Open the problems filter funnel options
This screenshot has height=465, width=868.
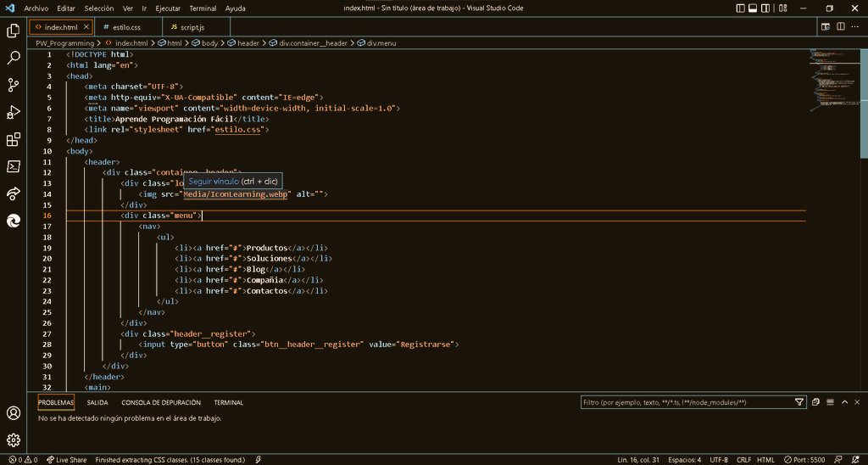click(798, 402)
